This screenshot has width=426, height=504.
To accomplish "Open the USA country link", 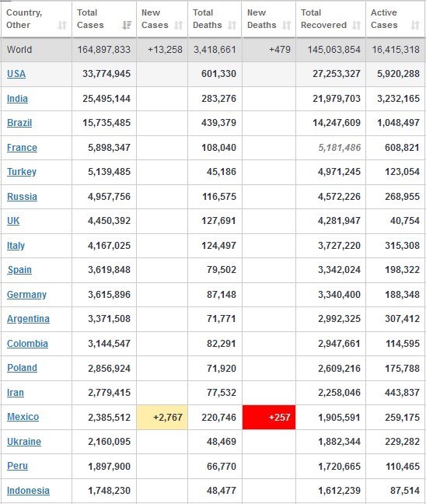I will tap(16, 74).
